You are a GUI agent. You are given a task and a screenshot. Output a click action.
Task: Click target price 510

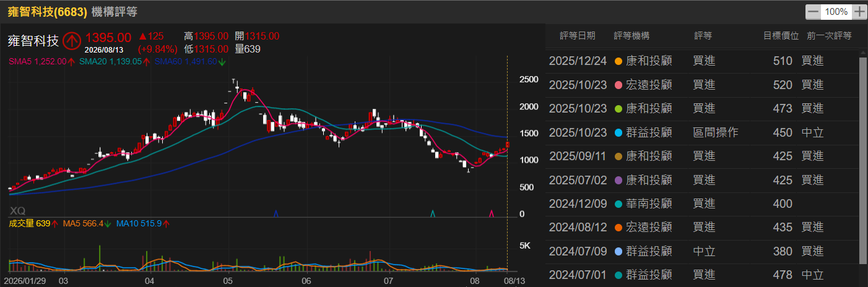pos(783,62)
